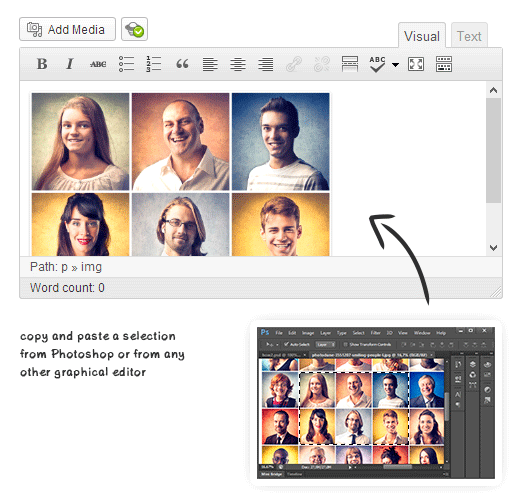The image size is (530, 500).
Task: Select the man on blue background in editor
Action: point(281,142)
